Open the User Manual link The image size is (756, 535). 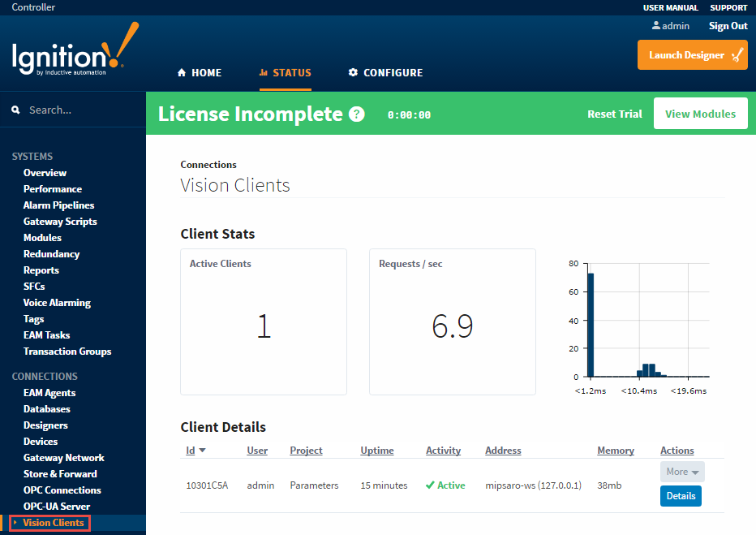[x=670, y=7]
